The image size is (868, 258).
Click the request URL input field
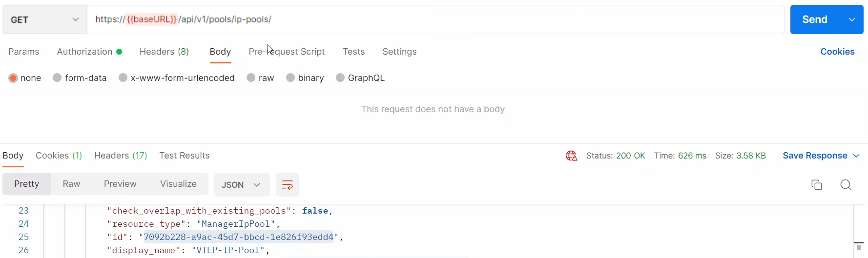(x=434, y=20)
